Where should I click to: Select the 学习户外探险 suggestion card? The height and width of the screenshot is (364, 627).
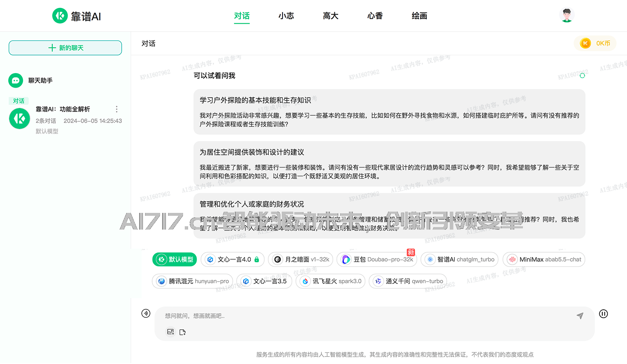[x=389, y=112]
